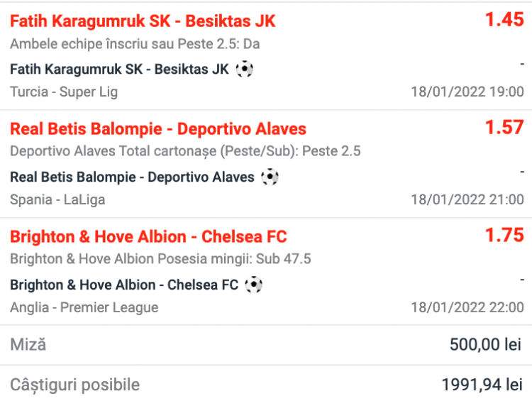The width and height of the screenshot is (532, 401).
Task: Click the Miză label
Action: click(x=28, y=345)
